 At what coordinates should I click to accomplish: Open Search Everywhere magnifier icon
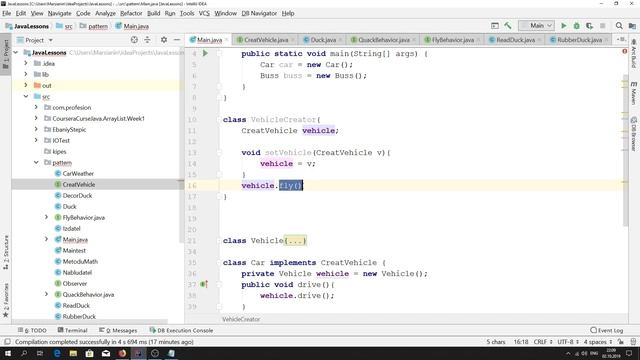click(619, 26)
